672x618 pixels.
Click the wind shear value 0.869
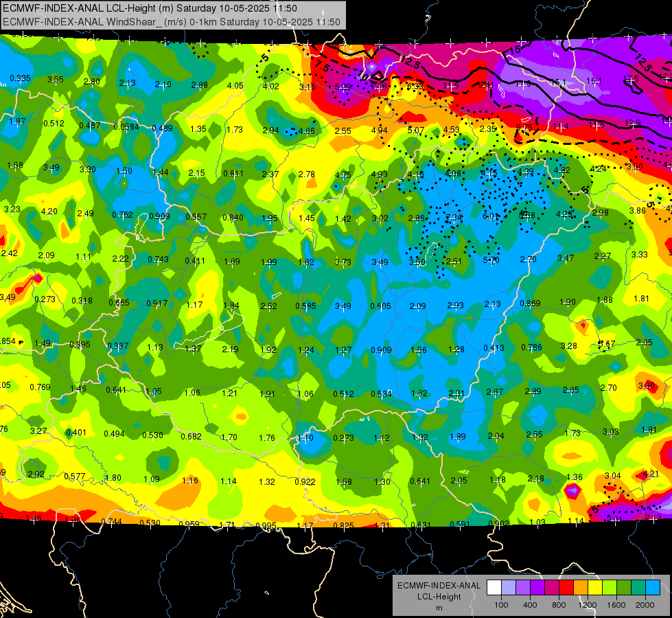point(530,304)
